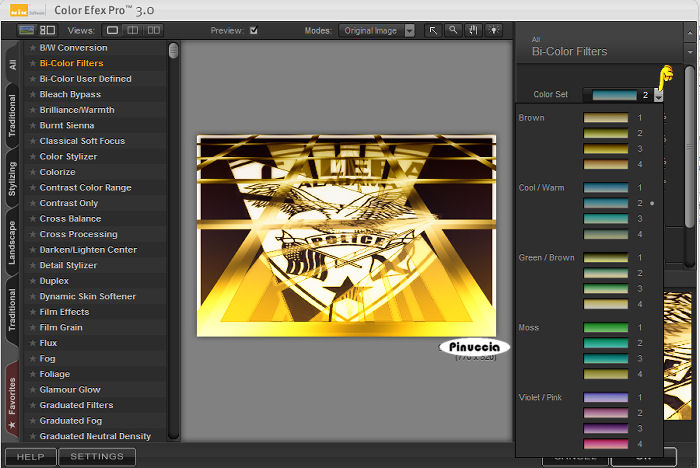Click the right panel scrollbar thumb
700x468 pixels.
(x=690, y=147)
